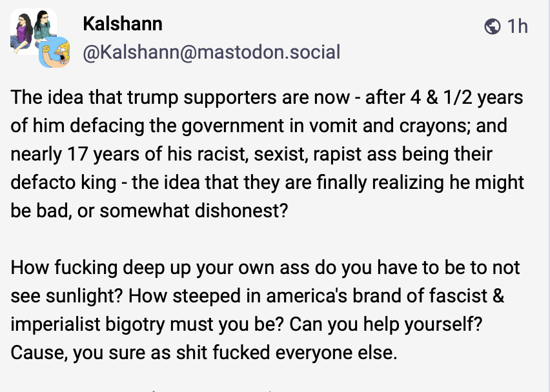Click the vertical scrollbar strip at right edge
This screenshot has width=550, height=392.
(548, 196)
